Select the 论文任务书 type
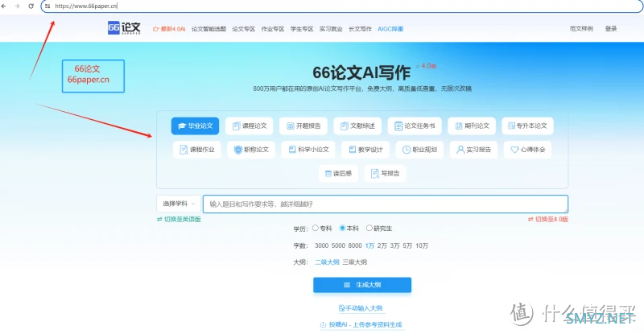The height and width of the screenshot is (334, 644). (x=415, y=126)
